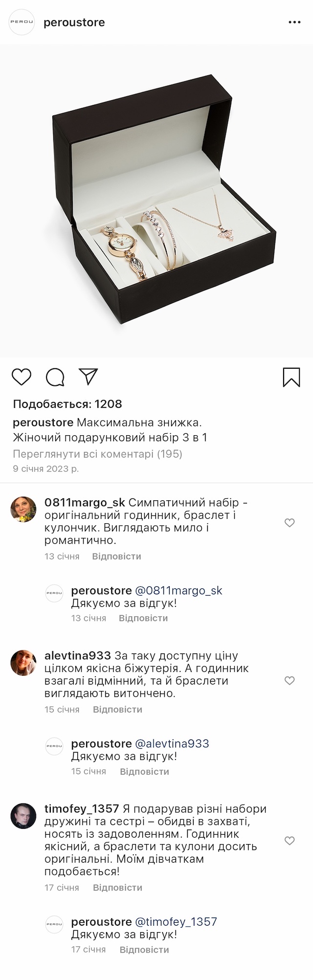Open 0811margo_sk profile picture
Image resolution: width=313 pixels, height=980 pixels.
coord(23,510)
